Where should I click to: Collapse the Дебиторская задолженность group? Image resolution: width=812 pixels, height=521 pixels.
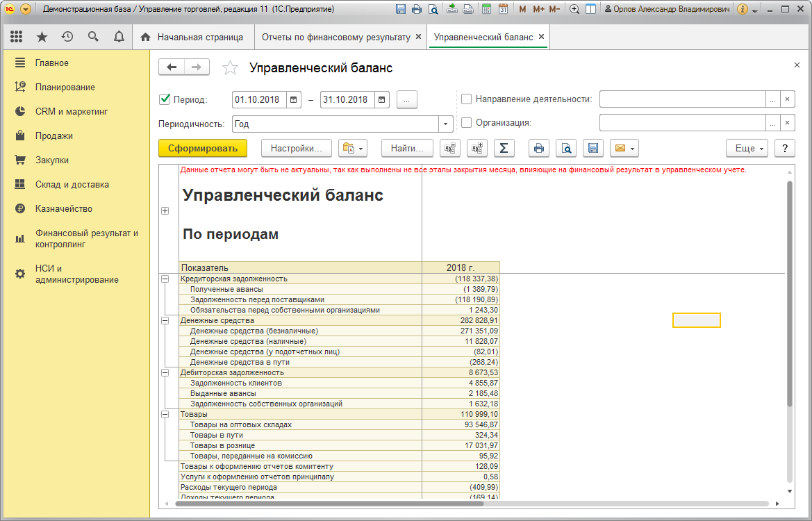(x=165, y=372)
